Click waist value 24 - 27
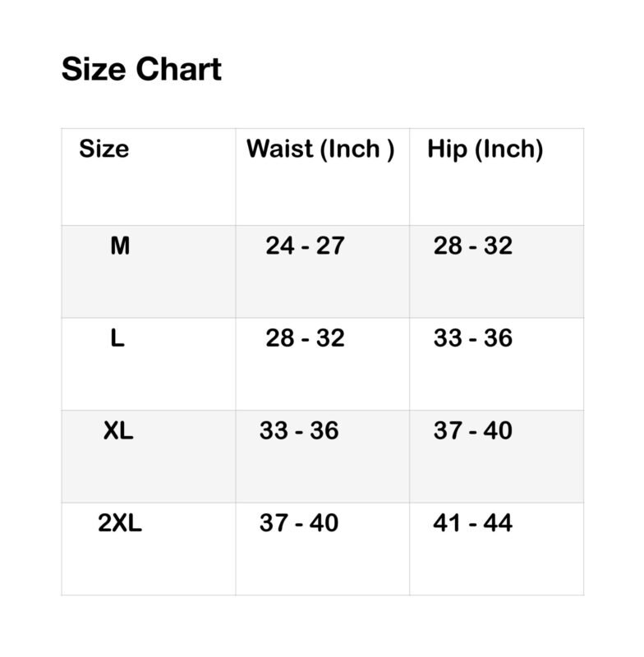 tap(305, 246)
